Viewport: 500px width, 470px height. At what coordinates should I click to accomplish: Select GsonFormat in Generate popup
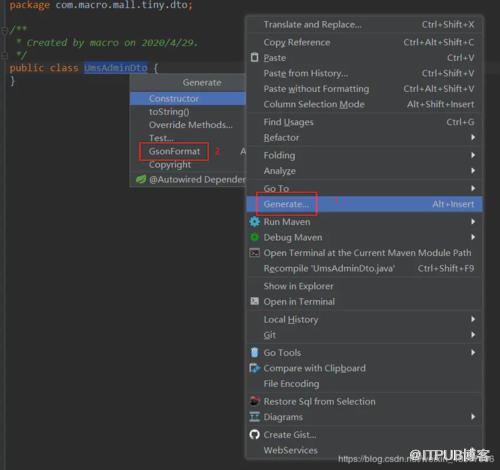pyautogui.click(x=188, y=151)
